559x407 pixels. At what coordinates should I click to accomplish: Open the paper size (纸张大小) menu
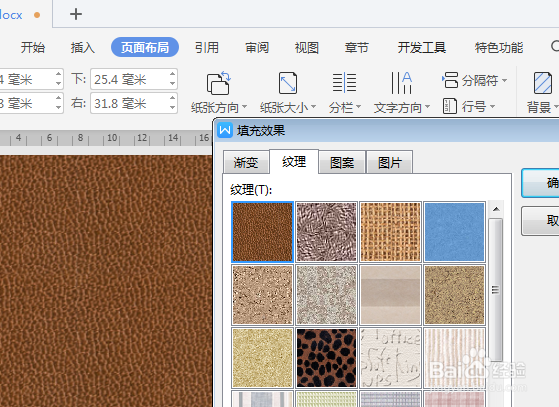coord(288,92)
